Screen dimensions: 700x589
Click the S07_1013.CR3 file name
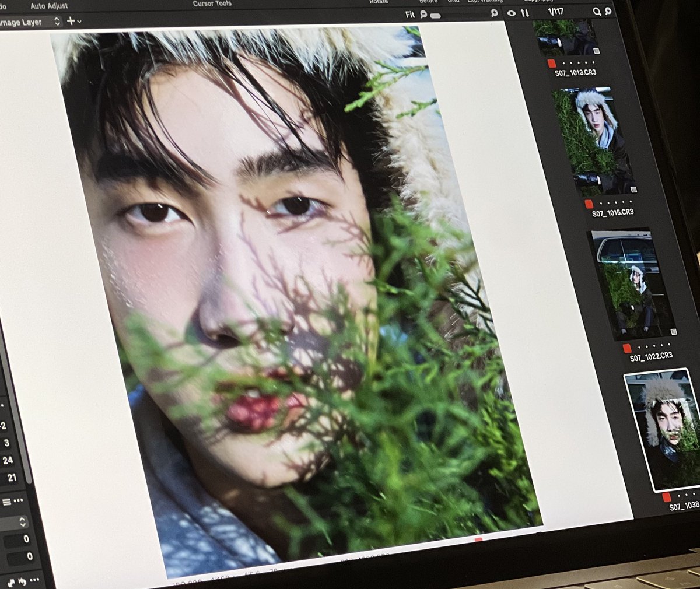(x=575, y=73)
